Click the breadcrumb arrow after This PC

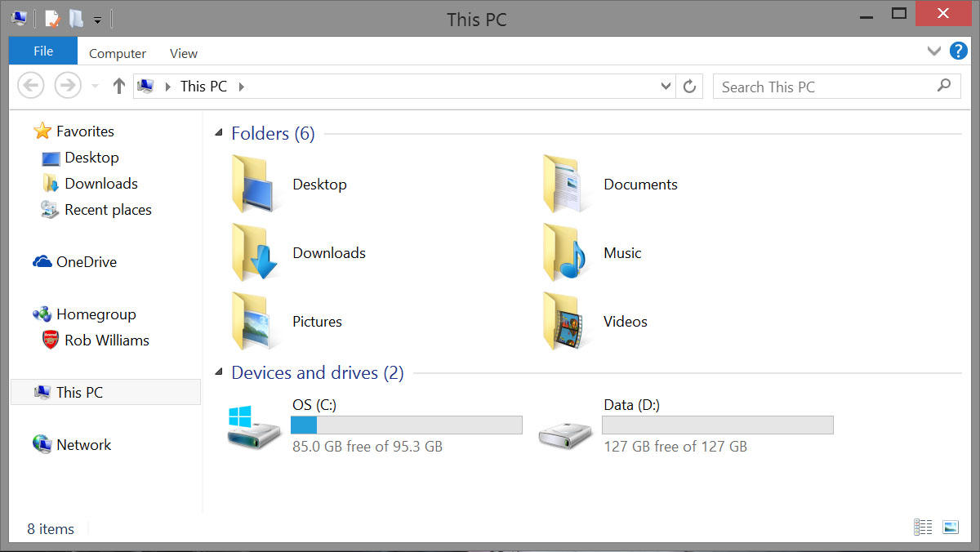tap(242, 87)
